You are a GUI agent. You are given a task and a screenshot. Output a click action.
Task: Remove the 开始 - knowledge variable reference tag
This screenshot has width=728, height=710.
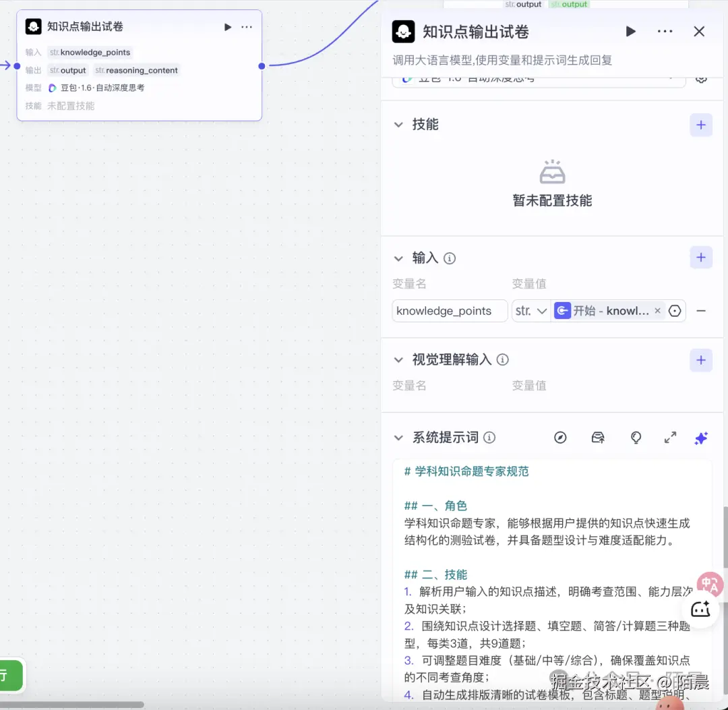click(657, 310)
